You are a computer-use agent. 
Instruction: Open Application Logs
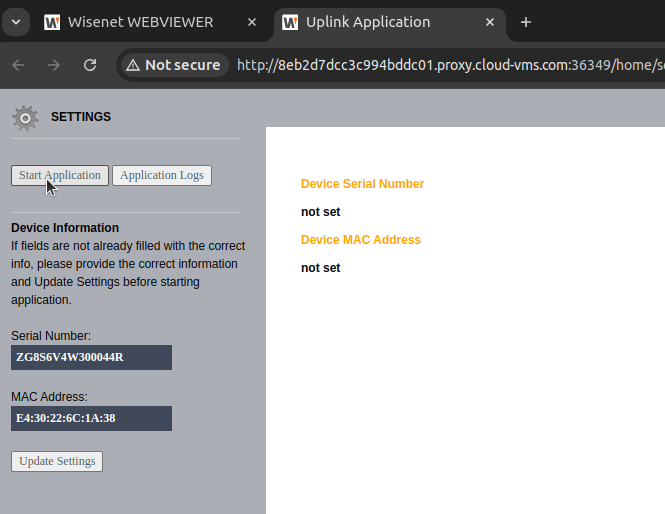click(x=161, y=175)
